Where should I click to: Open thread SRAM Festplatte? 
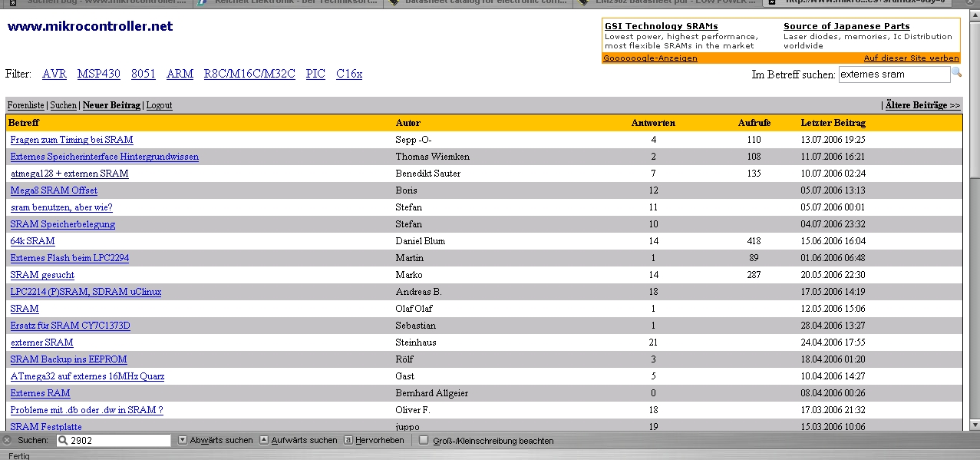(x=46, y=427)
